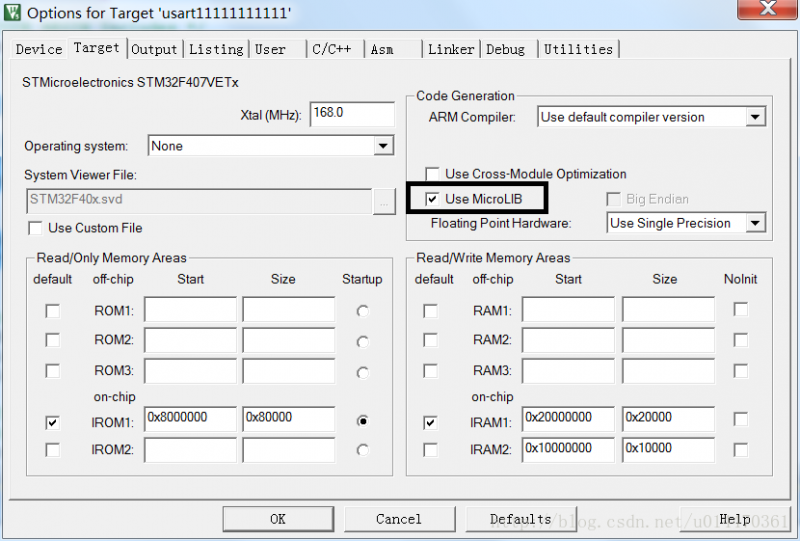Click the IRAM1 Start field with 0x20000000
The height and width of the screenshot is (541, 800).
[x=568, y=419]
